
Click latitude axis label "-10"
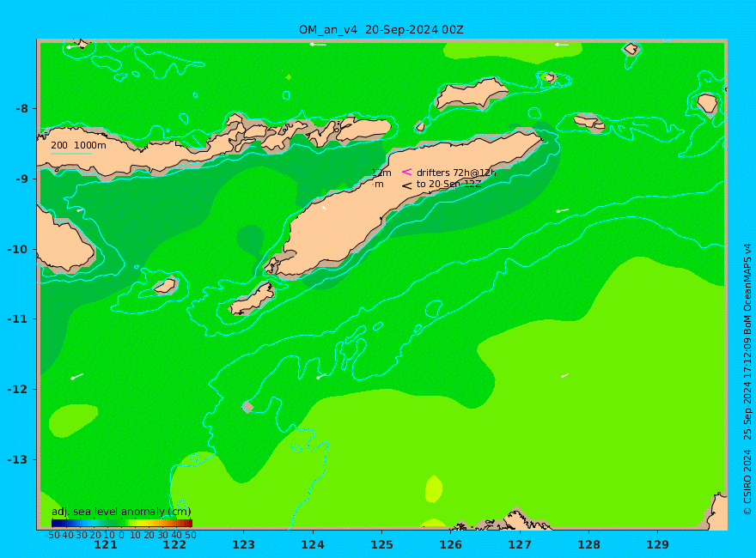click(x=18, y=249)
